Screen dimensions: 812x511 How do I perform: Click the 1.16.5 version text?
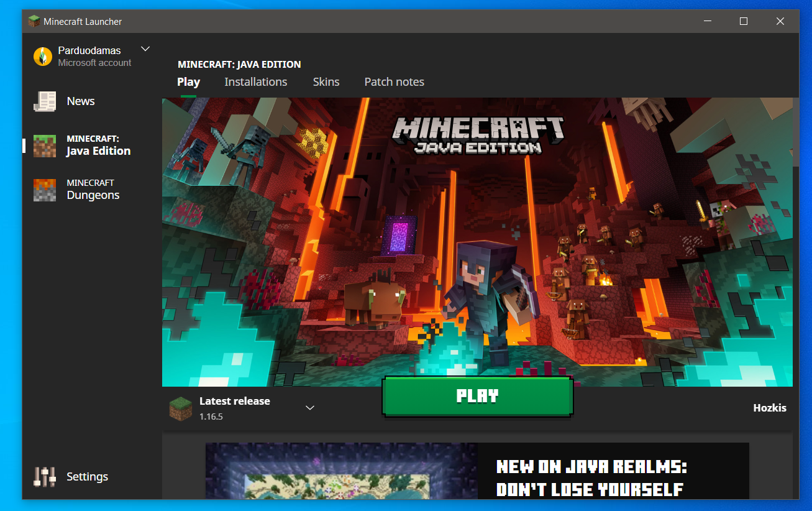pyautogui.click(x=211, y=417)
